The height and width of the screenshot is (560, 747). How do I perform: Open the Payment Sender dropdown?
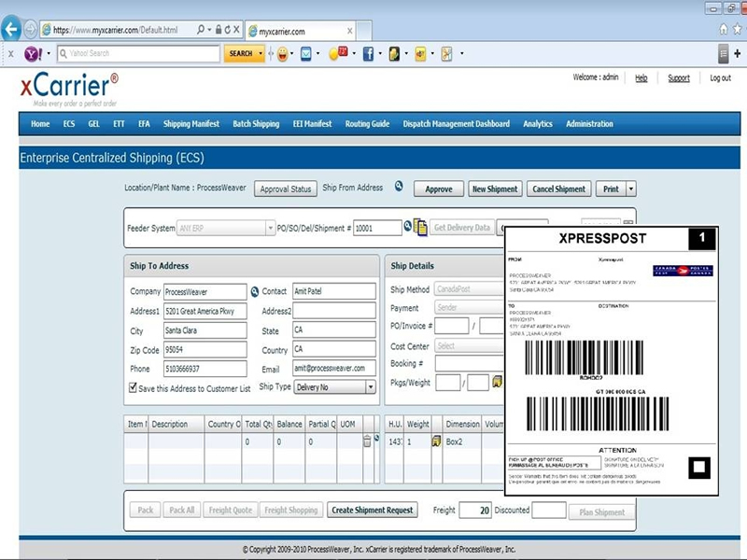pos(470,307)
